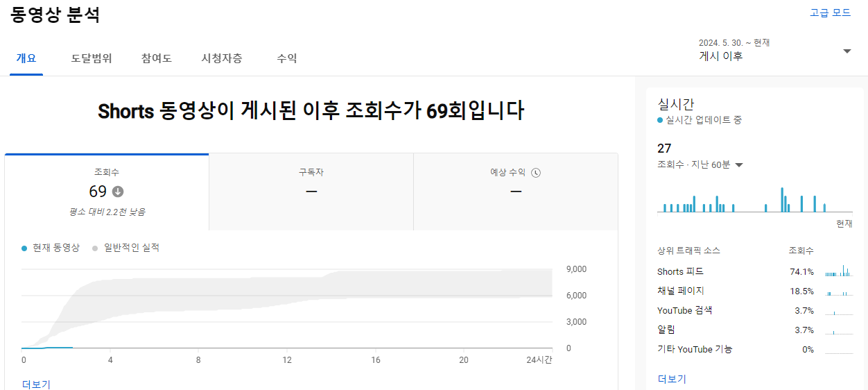Click the 고급 모드 link
Image resolution: width=868 pixels, height=390 pixels.
click(x=831, y=12)
